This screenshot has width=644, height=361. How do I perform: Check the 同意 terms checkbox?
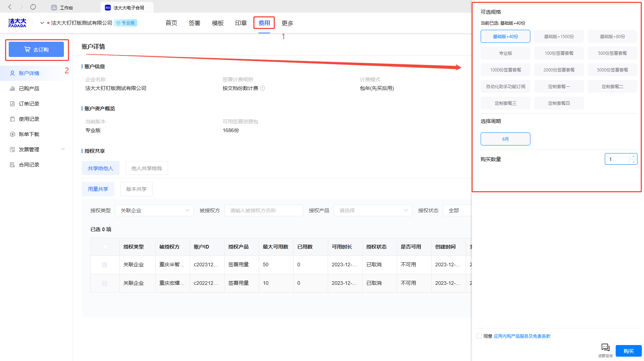pyautogui.click(x=479, y=336)
